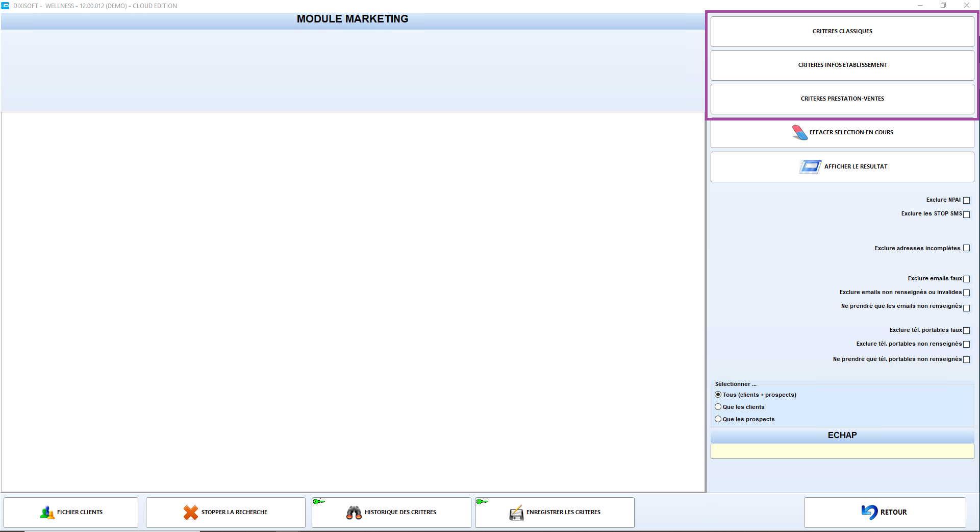Click the yellow field below ECHAP

(x=842, y=451)
